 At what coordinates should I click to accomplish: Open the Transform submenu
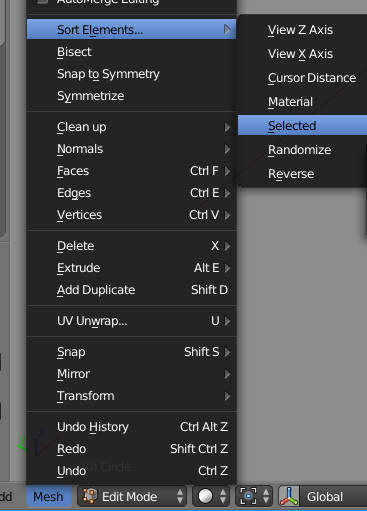click(x=131, y=396)
